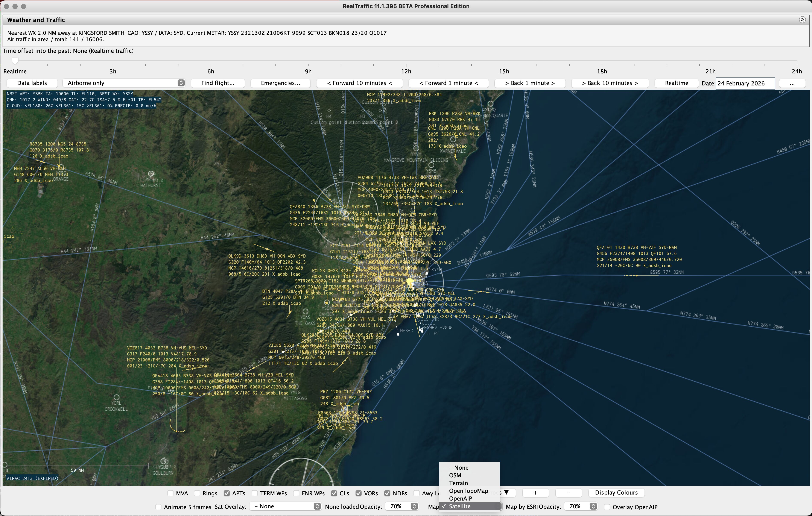
Task: Enable Overlay OpenAIP checkbox
Action: pyautogui.click(x=607, y=507)
